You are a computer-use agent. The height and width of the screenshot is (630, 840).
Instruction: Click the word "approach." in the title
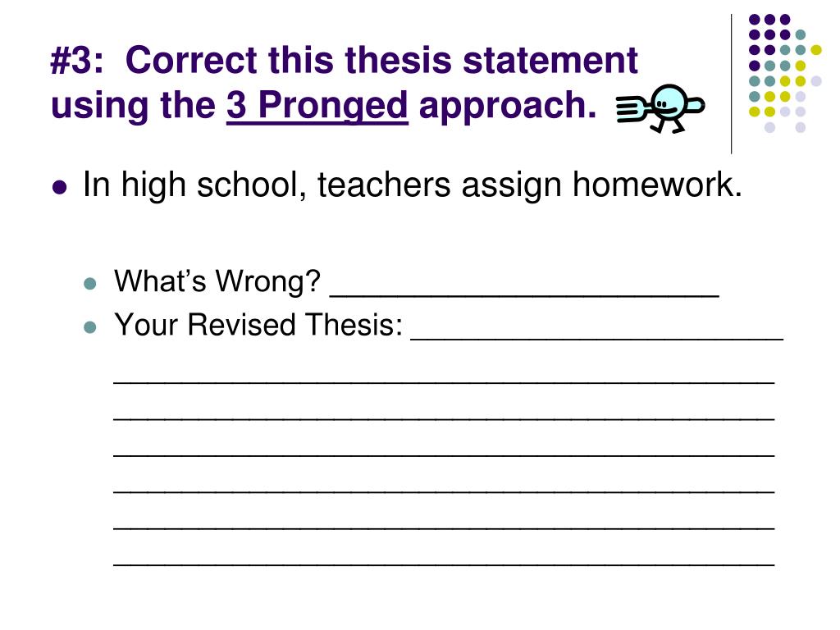tap(507, 106)
